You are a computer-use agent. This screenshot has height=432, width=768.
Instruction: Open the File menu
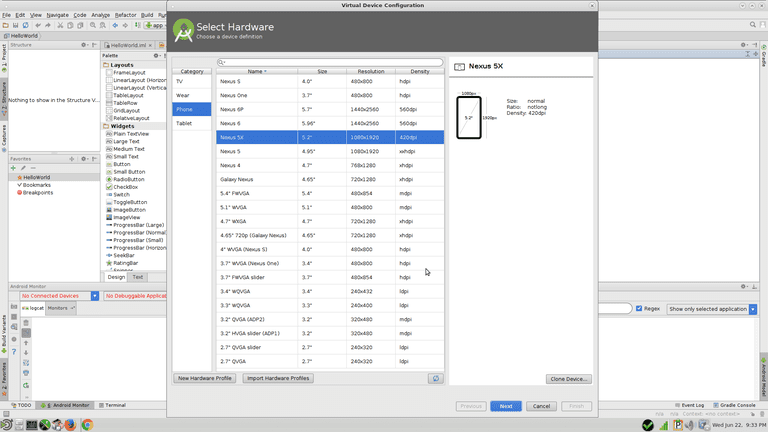click(6, 15)
